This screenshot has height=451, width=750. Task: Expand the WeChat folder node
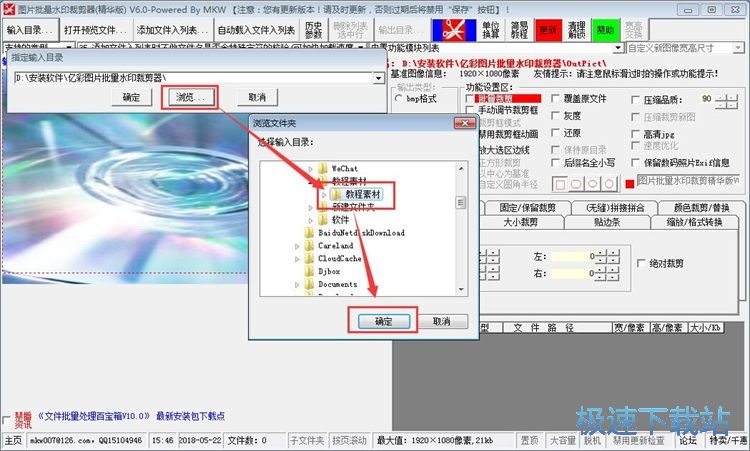tap(310, 169)
